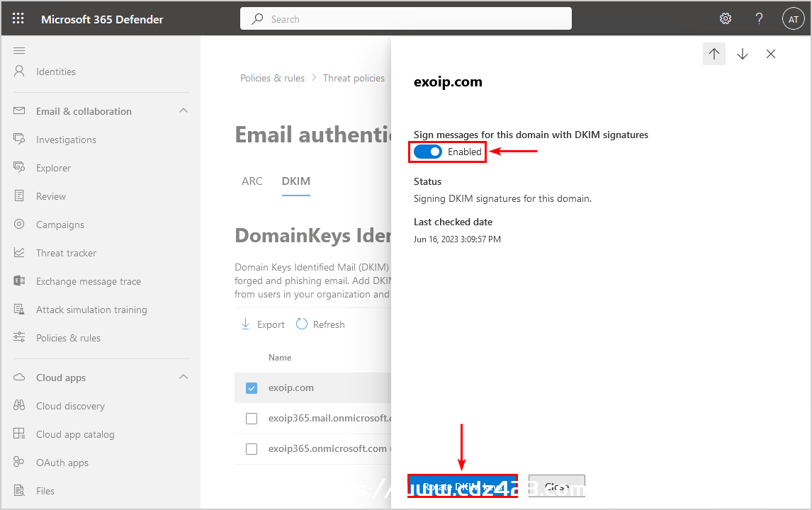Click the Cloud discovery binoculars icon

pyautogui.click(x=19, y=405)
